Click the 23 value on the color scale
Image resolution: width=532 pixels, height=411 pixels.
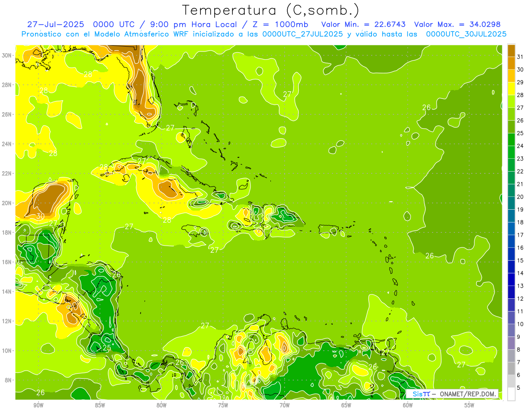[520, 159]
